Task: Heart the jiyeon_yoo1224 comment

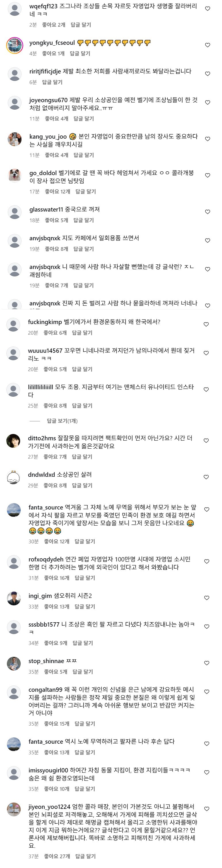Action: tap(207, 809)
